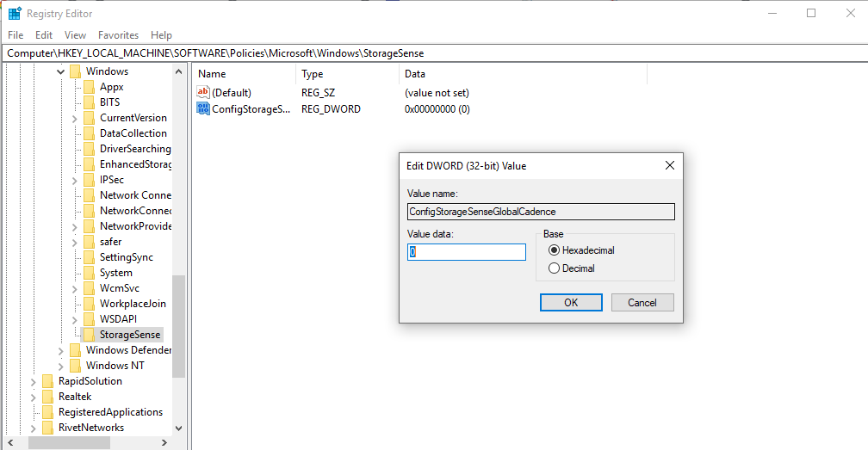
Task: Click the tree horizontal scrollbar thumb
Action: pyautogui.click(x=69, y=443)
